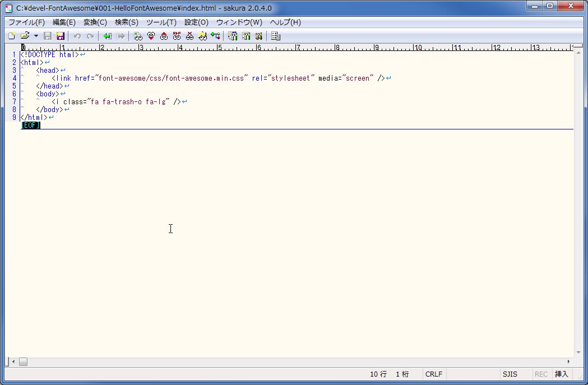The image size is (588, 385).
Task: Click the [EOF] marker
Action: pos(31,125)
